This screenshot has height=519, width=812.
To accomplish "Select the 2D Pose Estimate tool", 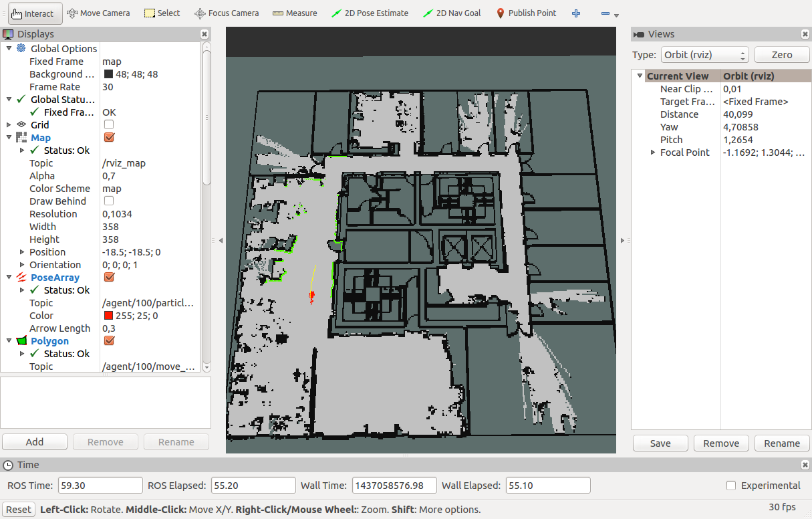I will (x=370, y=13).
